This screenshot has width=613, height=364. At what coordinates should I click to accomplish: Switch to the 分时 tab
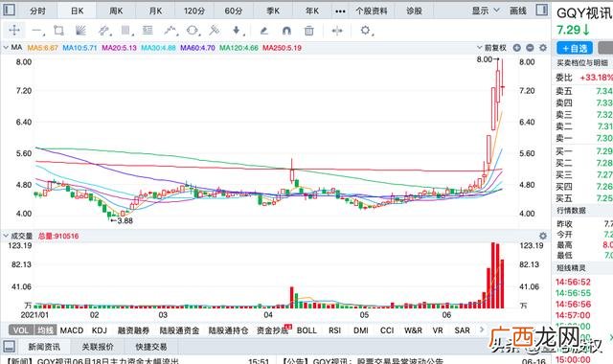[38, 11]
